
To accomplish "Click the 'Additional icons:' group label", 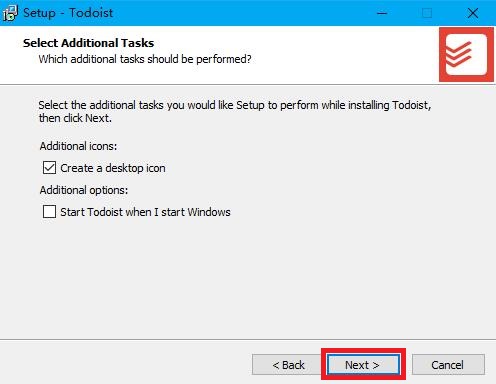I will click(x=78, y=146).
